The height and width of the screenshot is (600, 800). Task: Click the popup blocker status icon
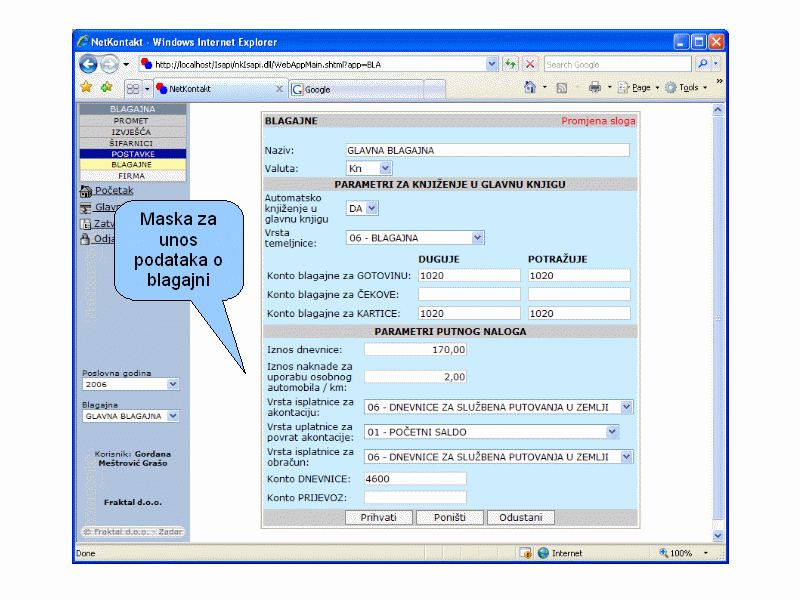pyautogui.click(x=526, y=553)
